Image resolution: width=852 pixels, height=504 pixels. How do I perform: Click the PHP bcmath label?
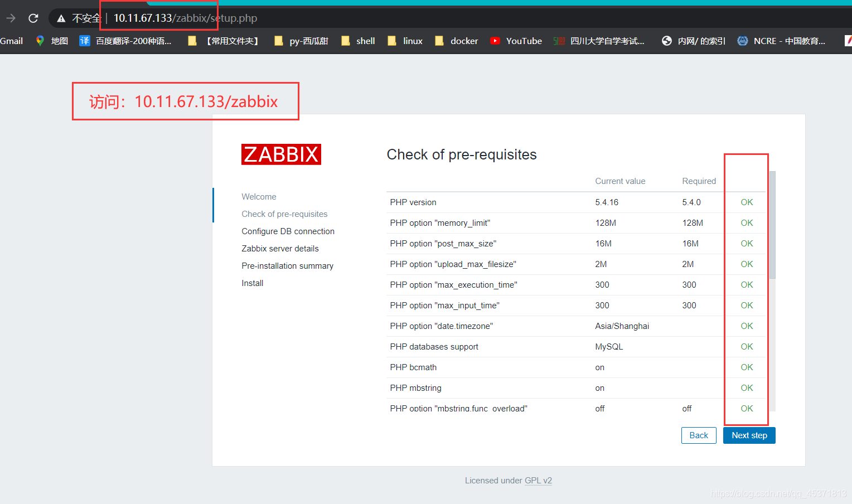click(413, 367)
